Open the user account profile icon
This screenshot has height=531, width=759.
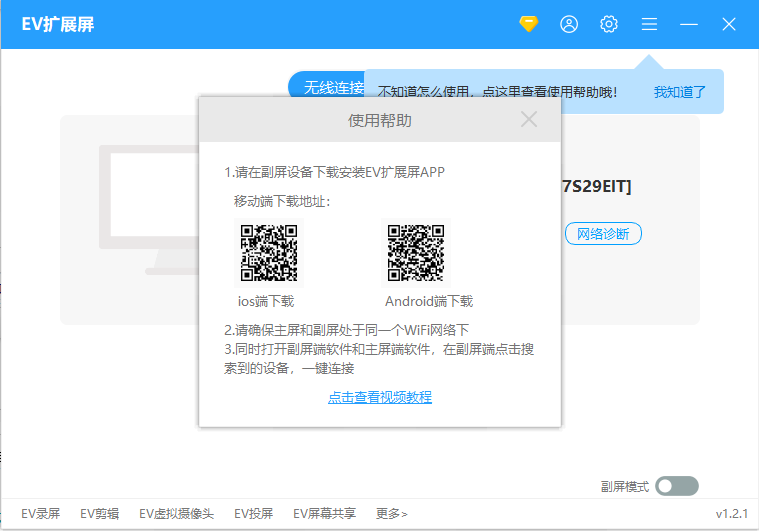(x=569, y=24)
